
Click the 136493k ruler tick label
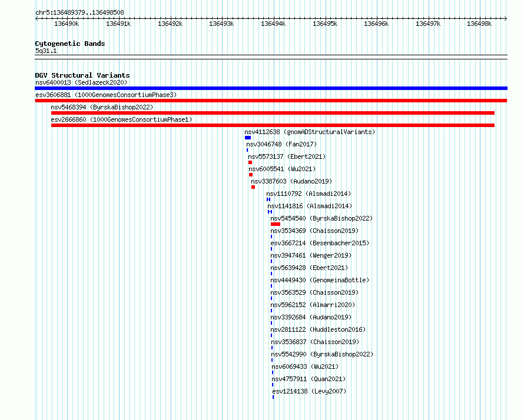click(x=221, y=24)
